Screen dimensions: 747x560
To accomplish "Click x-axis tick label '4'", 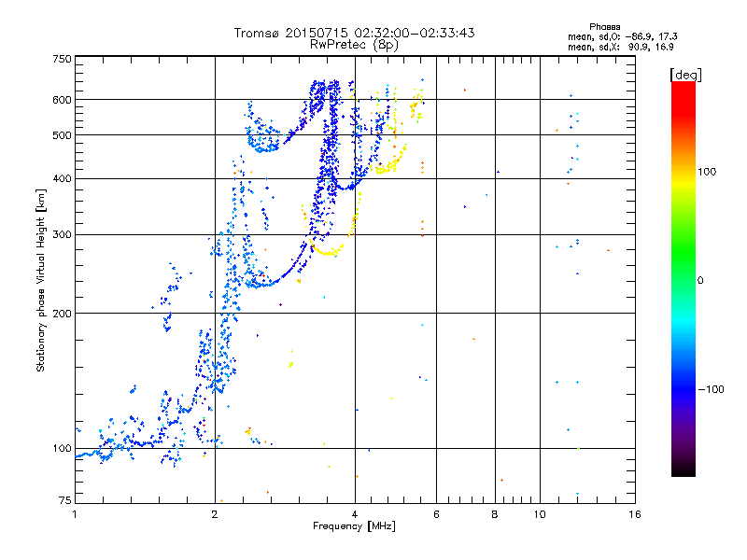I will coord(355,514).
